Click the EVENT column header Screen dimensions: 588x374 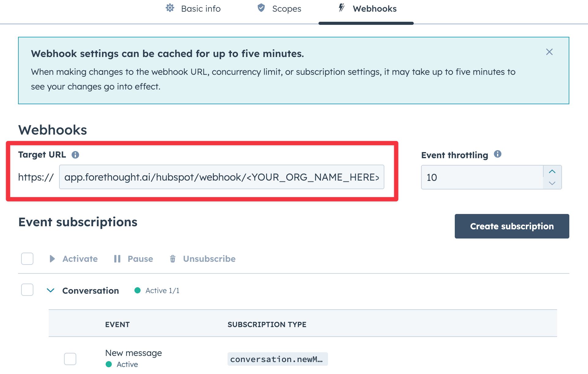click(x=117, y=324)
